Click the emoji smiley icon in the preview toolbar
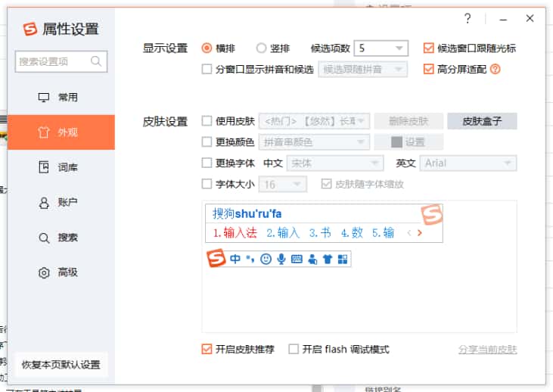The width and height of the screenshot is (553, 392). pos(266,259)
